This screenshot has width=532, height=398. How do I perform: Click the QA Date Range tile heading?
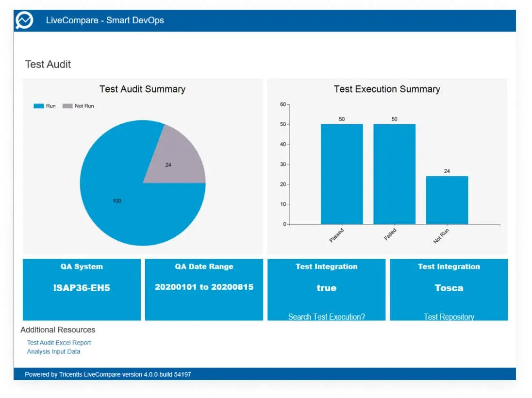[204, 266]
